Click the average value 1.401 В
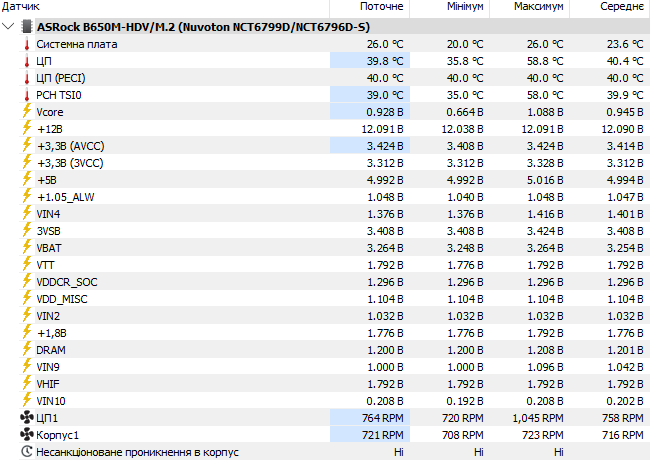The image size is (655, 465). click(x=625, y=214)
